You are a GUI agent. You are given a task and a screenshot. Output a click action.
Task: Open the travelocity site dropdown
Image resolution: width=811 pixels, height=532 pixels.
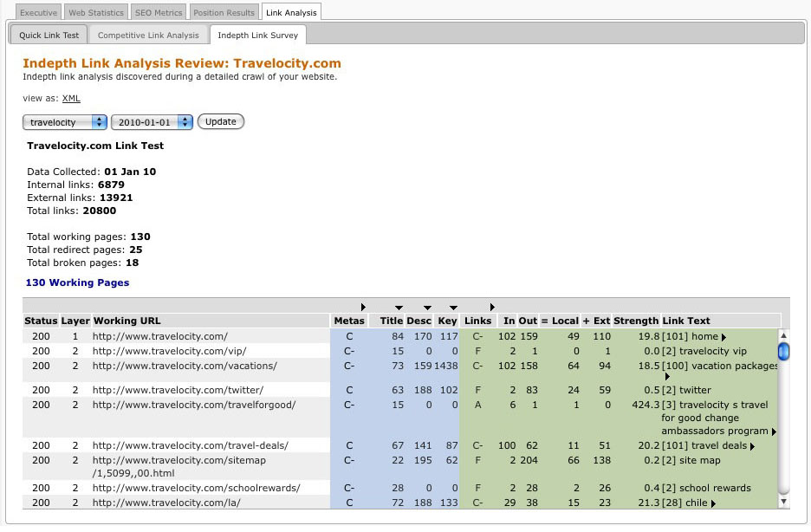65,122
